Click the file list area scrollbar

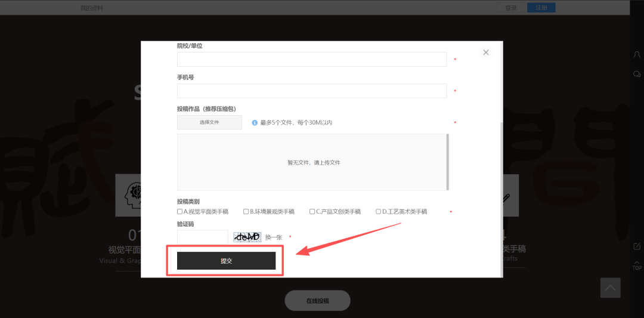[x=448, y=162]
